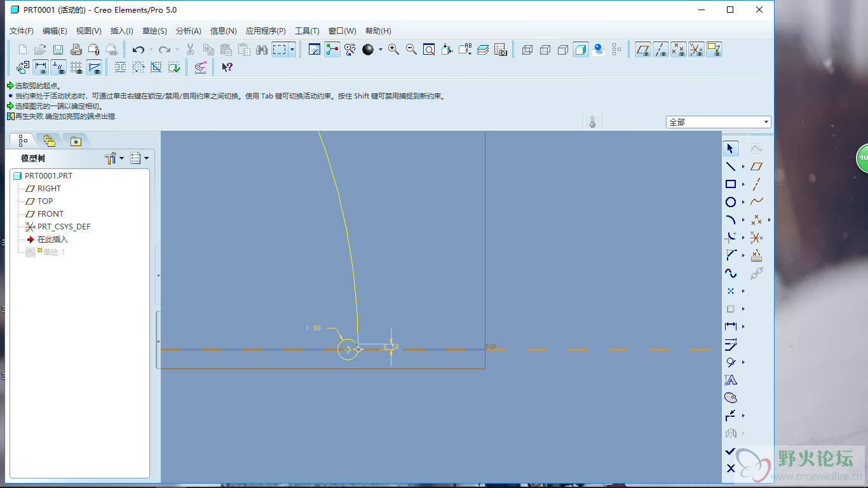Toggle coordinate systems display
868x488 pixels.
[696, 50]
